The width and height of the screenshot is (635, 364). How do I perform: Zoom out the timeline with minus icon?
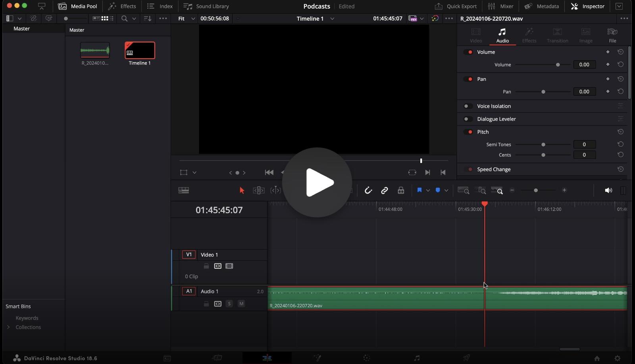pyautogui.click(x=512, y=190)
